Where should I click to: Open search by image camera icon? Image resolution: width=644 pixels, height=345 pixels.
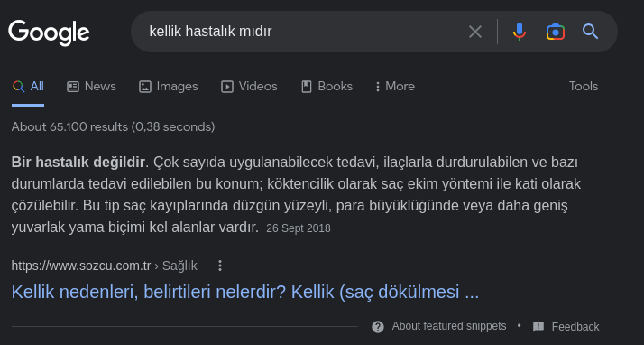coord(556,32)
